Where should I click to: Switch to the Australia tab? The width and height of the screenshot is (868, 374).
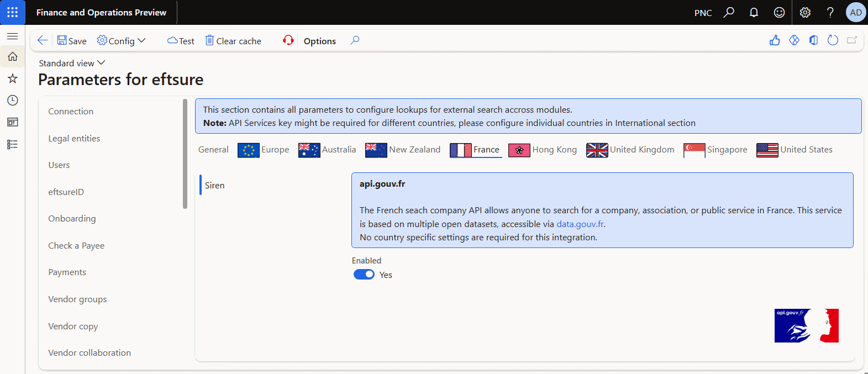click(x=327, y=150)
